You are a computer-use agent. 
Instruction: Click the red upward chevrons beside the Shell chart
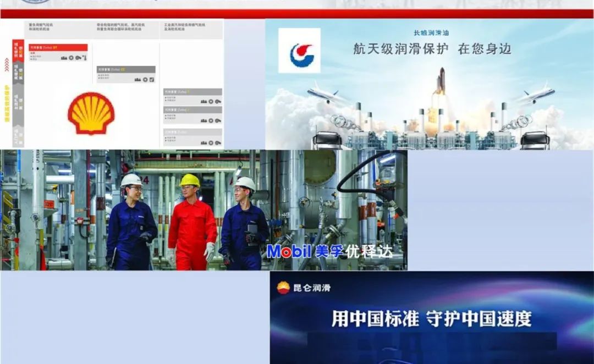click(7, 65)
